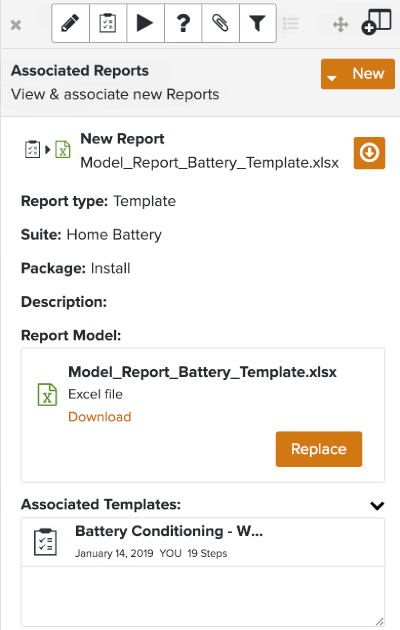Click the green Excel icon beside New Report
The height and width of the screenshot is (630, 400).
coord(63,149)
